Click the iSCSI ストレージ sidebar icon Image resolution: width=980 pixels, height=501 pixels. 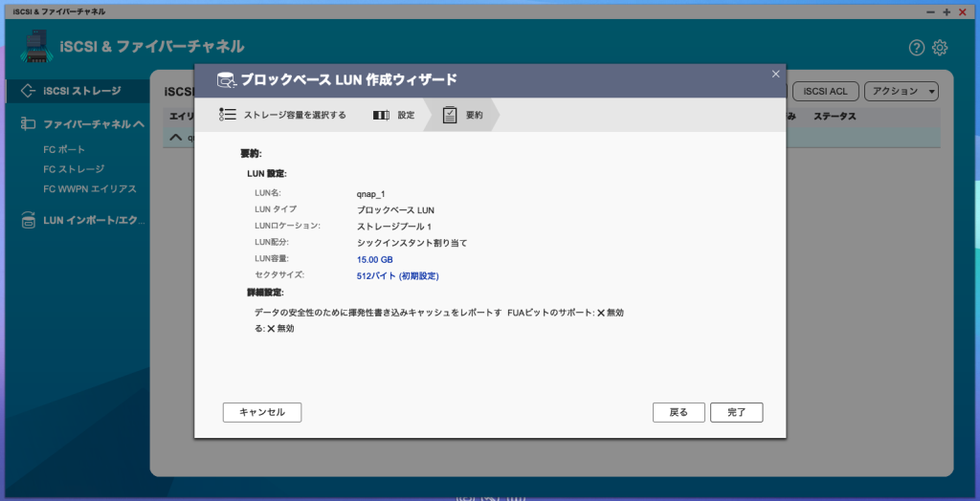[x=28, y=91]
